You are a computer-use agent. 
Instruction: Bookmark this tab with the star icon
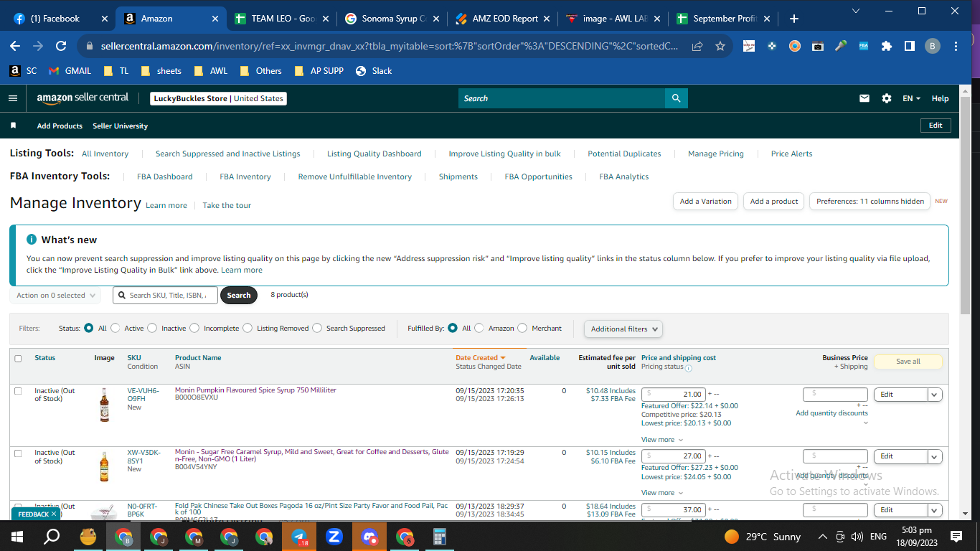pyautogui.click(x=720, y=46)
